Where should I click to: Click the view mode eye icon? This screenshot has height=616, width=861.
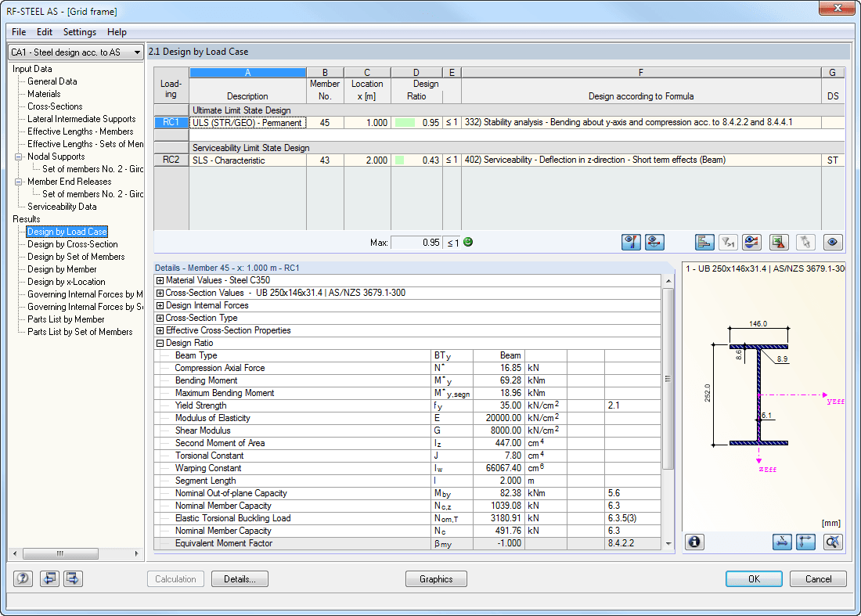tap(833, 242)
